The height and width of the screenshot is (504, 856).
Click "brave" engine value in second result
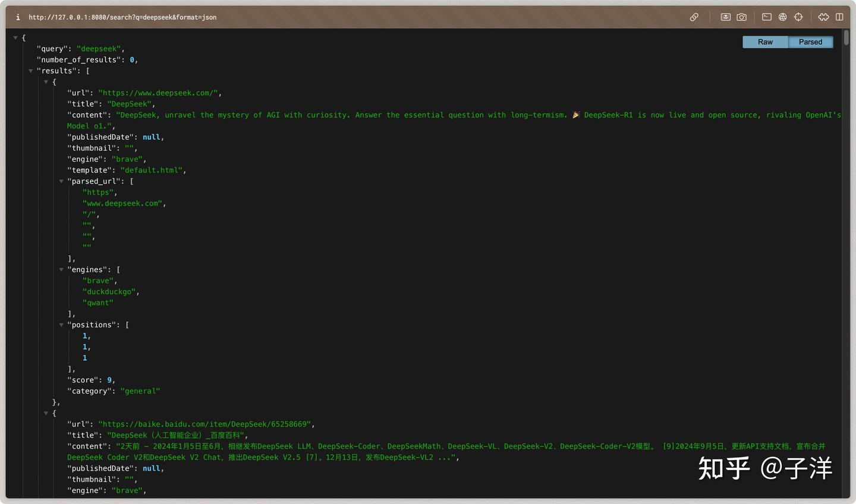pos(127,491)
